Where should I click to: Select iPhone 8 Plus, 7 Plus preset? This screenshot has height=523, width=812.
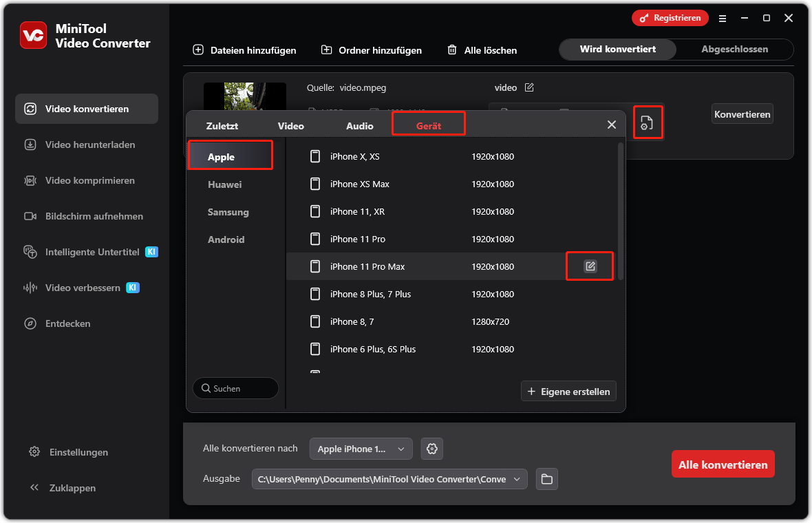tap(451, 294)
